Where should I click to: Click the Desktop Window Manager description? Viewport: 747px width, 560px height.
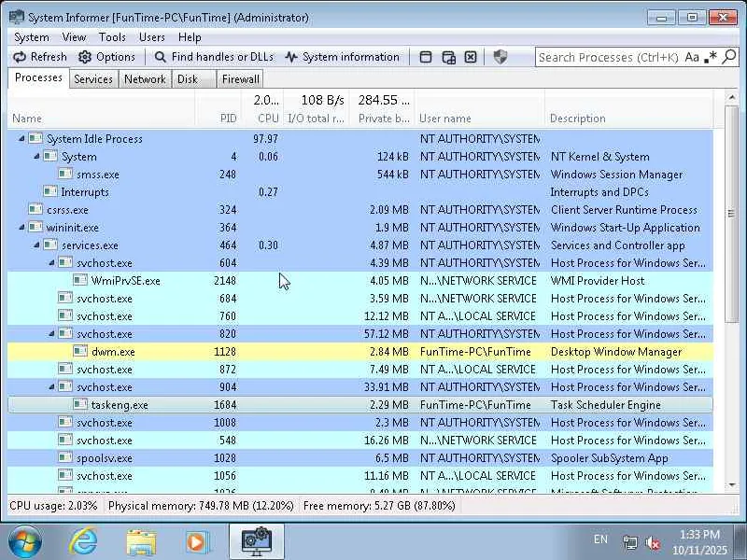click(x=616, y=352)
